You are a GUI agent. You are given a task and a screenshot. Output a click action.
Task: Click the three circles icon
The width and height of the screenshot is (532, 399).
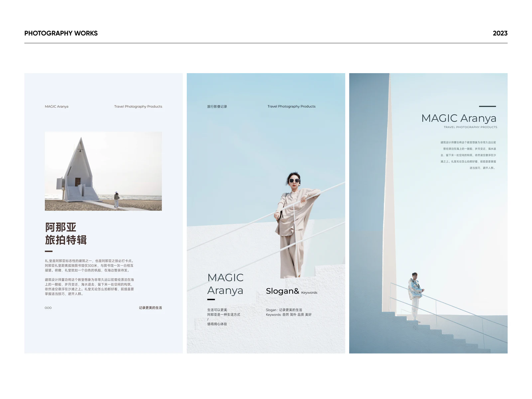[x=48, y=308]
